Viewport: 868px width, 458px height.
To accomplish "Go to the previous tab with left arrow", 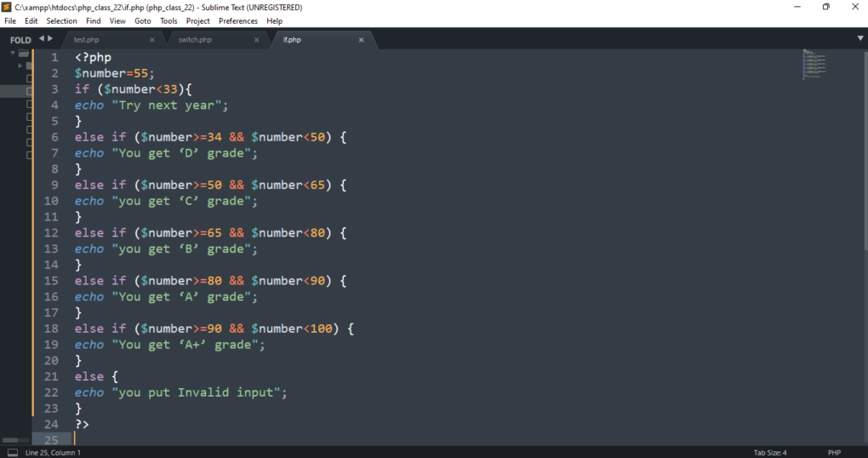I will point(41,38).
